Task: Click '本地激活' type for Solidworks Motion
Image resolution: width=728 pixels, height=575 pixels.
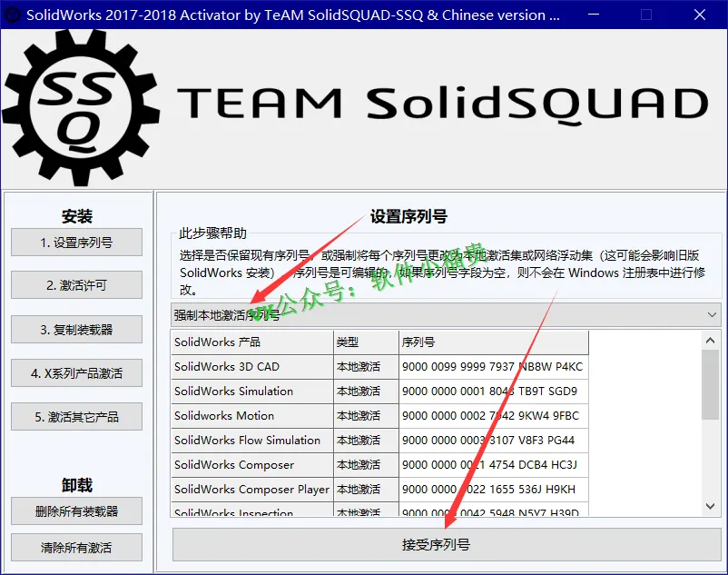Action: tap(366, 416)
